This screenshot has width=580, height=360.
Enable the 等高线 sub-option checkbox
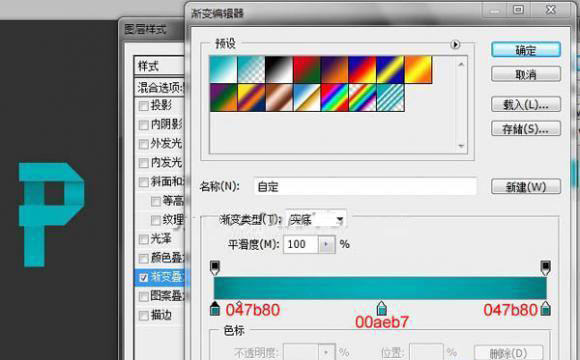(156, 201)
